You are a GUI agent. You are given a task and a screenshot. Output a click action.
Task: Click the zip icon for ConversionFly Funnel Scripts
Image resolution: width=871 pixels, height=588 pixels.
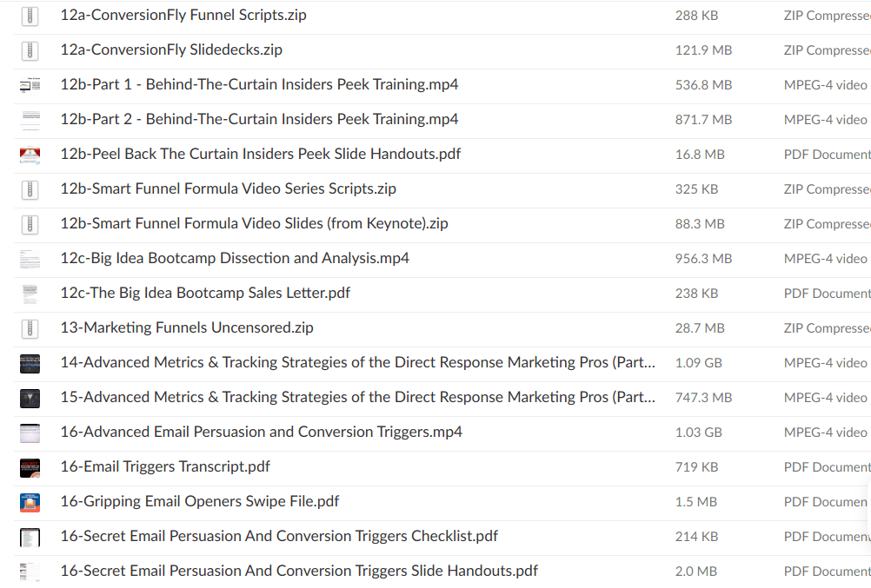click(30, 16)
